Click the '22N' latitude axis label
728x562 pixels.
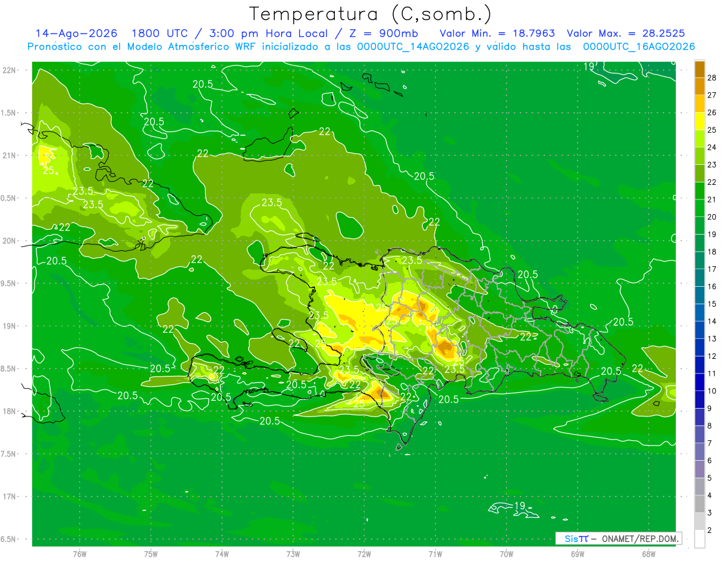click(9, 70)
